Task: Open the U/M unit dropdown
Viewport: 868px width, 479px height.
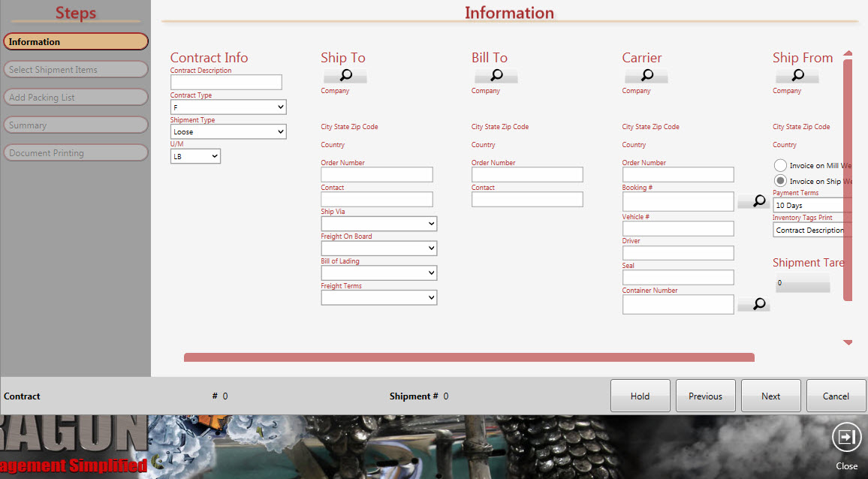Action: (195, 156)
